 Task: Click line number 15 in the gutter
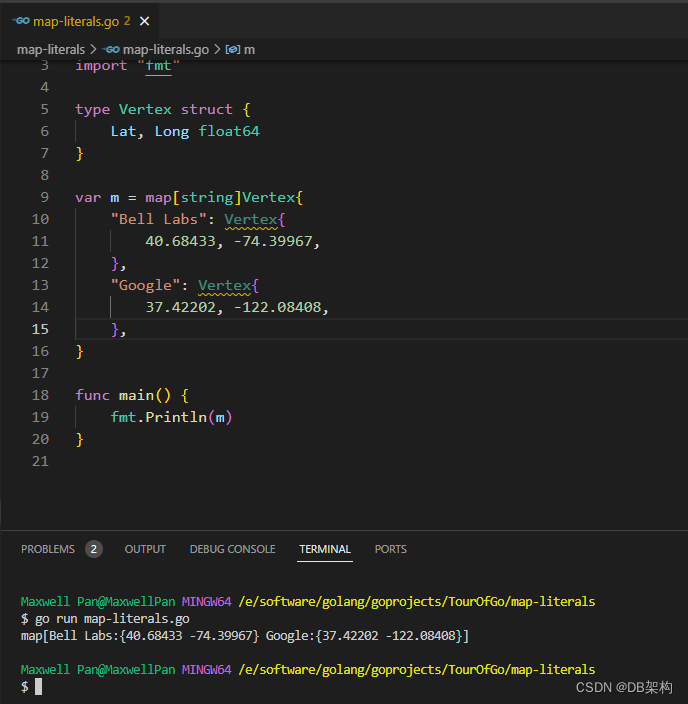[x=40, y=329]
